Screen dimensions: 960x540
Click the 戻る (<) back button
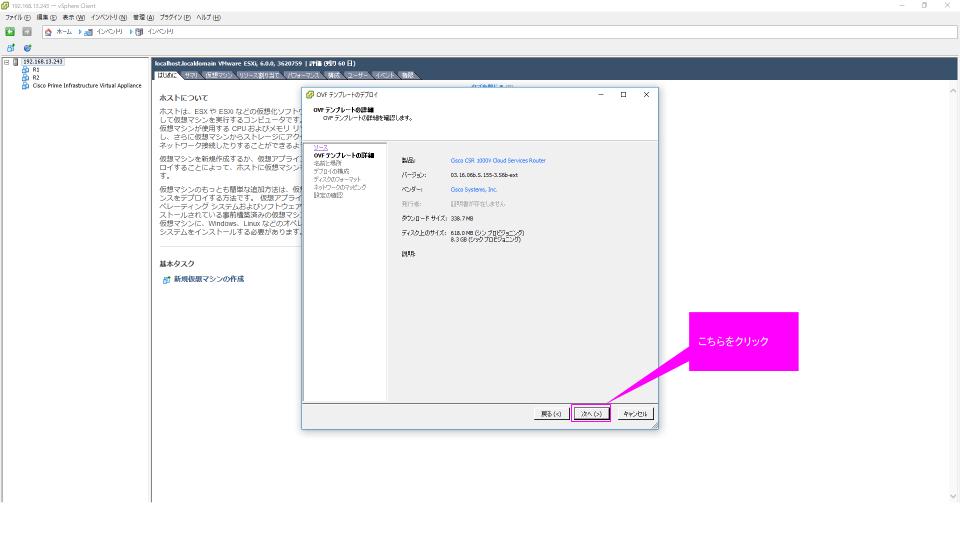point(551,414)
